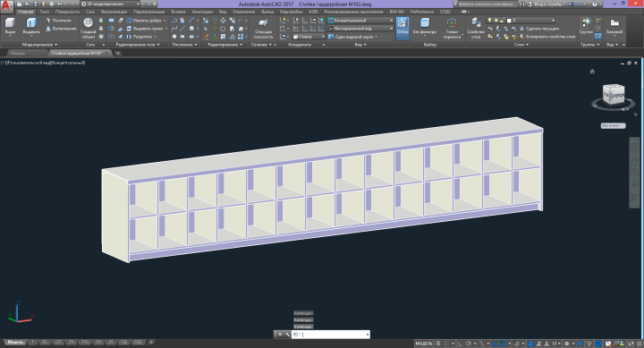Click the Plot/Print icon in quick access toolbar
Screen dimensions: 644x348
[x=52, y=4]
